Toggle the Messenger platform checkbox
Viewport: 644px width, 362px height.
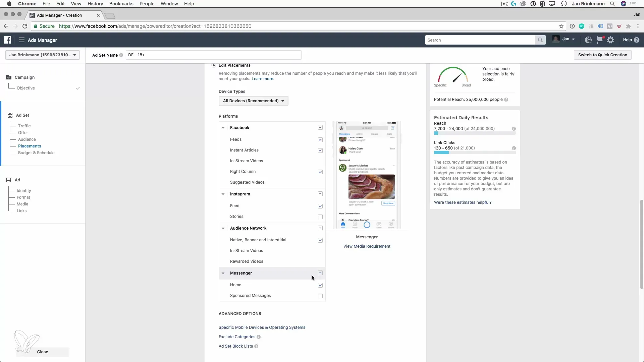click(320, 273)
